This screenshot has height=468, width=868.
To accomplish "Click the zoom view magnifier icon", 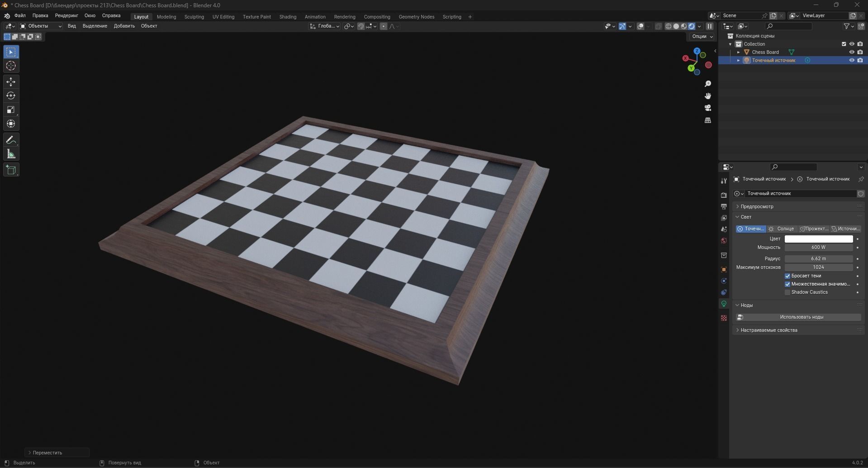I will point(708,84).
